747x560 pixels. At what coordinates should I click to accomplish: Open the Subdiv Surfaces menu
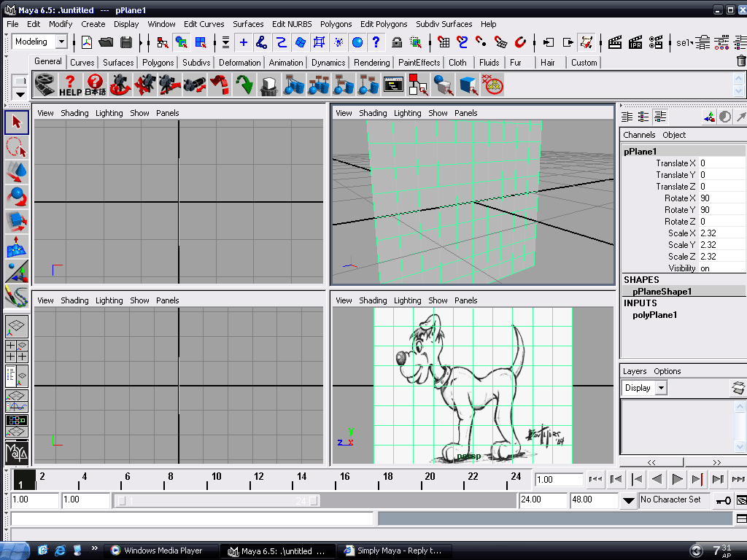tap(444, 24)
